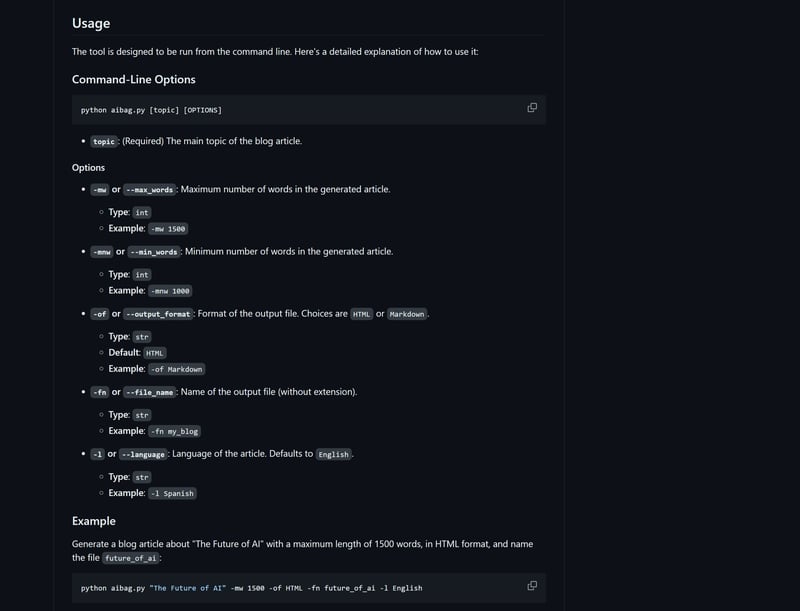The image size is (800, 611).
Task: Click the '--min_words' option code
Action: click(154, 252)
